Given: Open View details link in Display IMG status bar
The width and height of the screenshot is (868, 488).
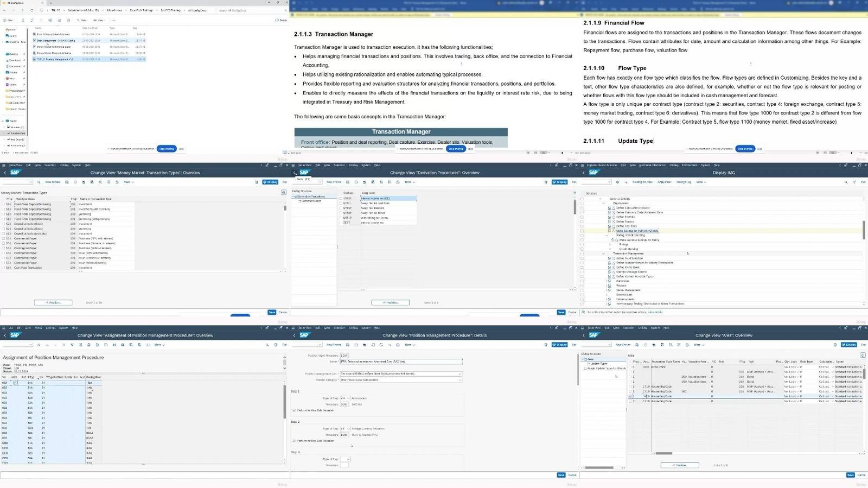Looking at the screenshot, I should (655, 312).
